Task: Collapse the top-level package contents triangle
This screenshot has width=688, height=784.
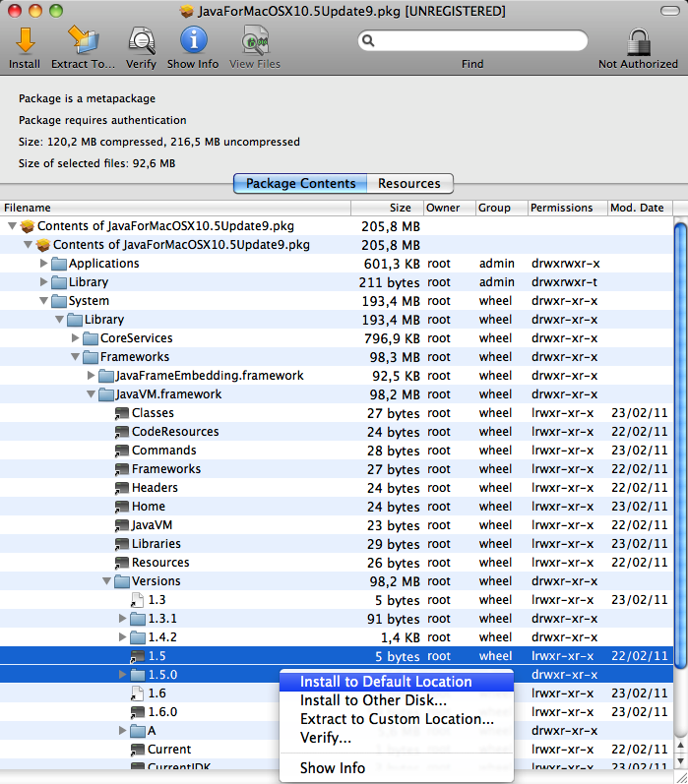Action: coord(13,226)
